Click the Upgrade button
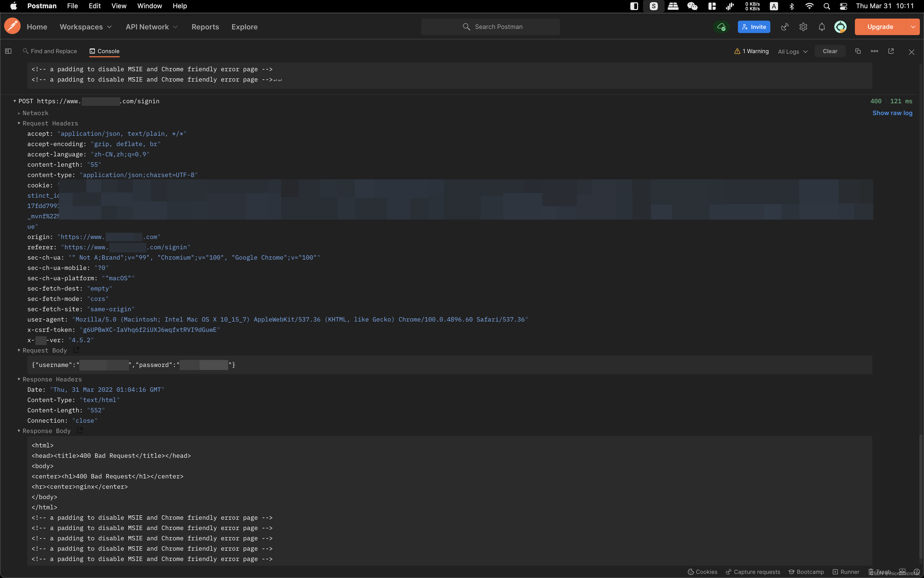 click(x=880, y=27)
